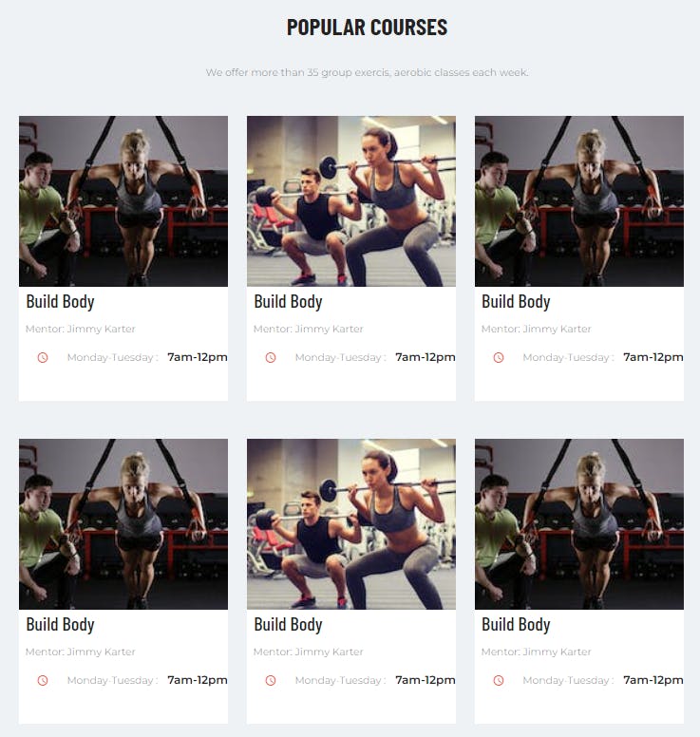
Task: Click the Build Body title in the bottom-right card
Action: pyautogui.click(x=516, y=625)
